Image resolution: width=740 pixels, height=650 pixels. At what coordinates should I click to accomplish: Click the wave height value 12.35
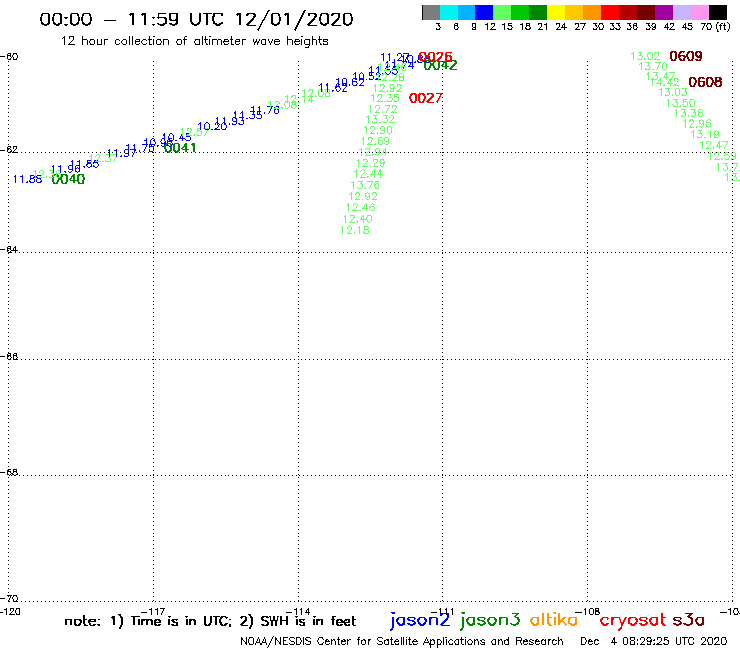coord(385,99)
